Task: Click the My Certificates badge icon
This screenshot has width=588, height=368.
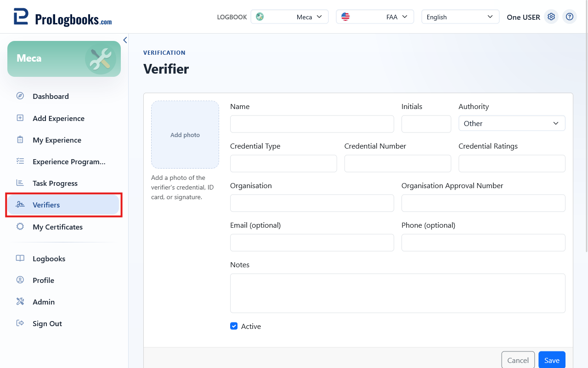Action: (x=20, y=227)
